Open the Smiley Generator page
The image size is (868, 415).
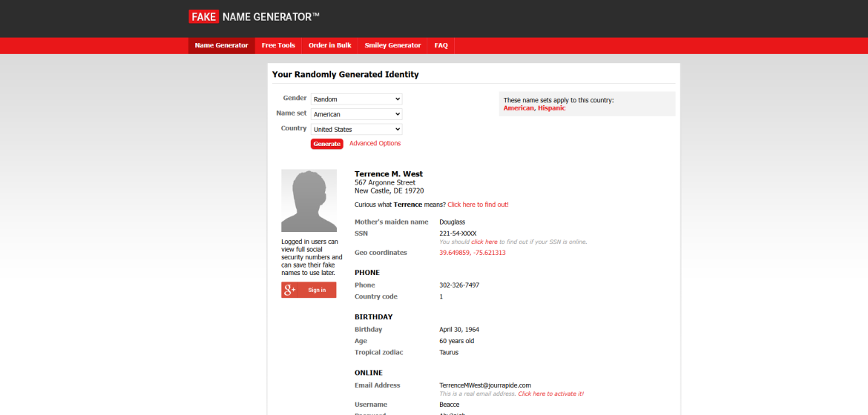(x=392, y=45)
